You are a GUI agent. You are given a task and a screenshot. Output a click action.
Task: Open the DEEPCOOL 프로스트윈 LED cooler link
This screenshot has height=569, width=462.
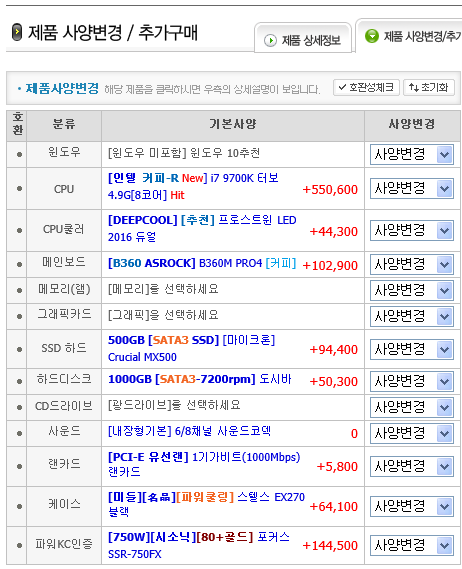click(202, 229)
